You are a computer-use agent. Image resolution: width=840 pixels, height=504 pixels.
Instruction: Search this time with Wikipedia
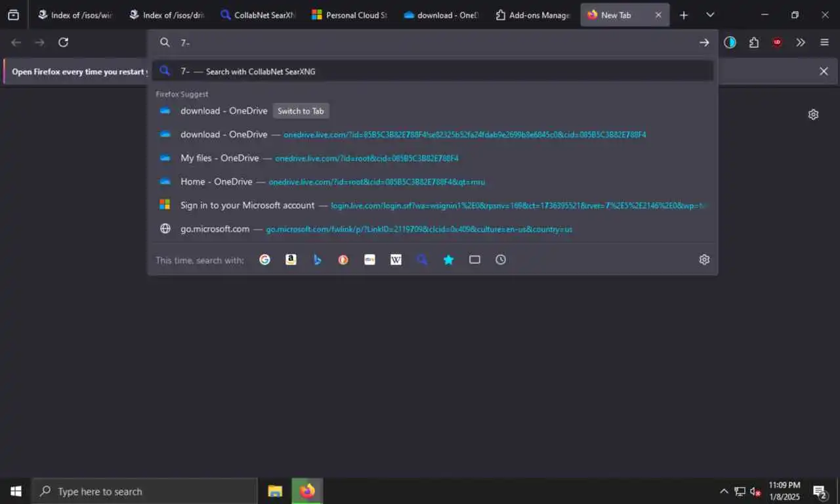(x=396, y=260)
